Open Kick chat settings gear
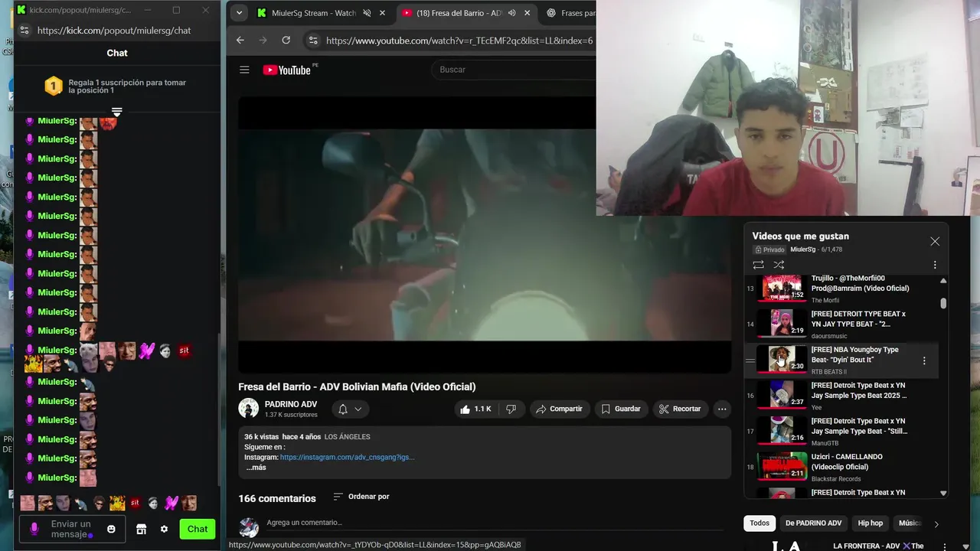Screen dimensions: 980x551 [x=164, y=529]
